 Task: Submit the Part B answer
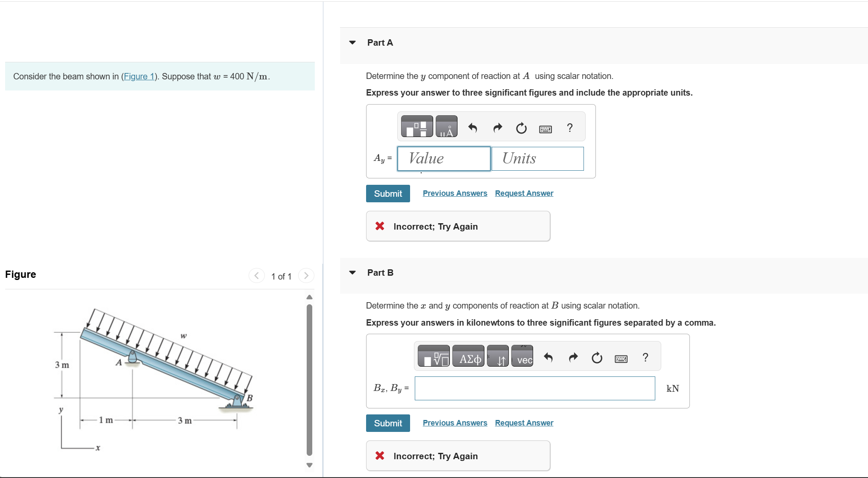pyautogui.click(x=387, y=423)
